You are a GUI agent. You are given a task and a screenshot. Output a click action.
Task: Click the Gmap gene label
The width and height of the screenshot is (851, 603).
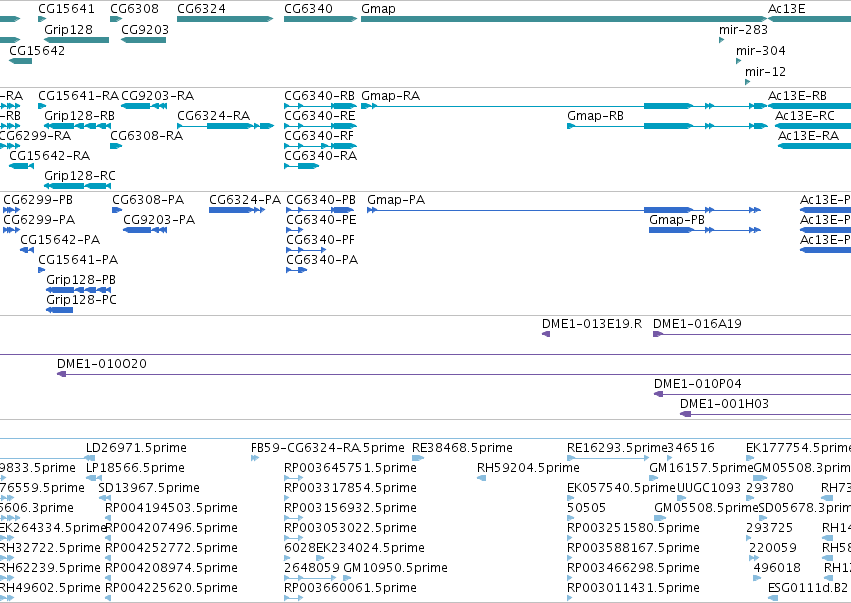(x=378, y=9)
